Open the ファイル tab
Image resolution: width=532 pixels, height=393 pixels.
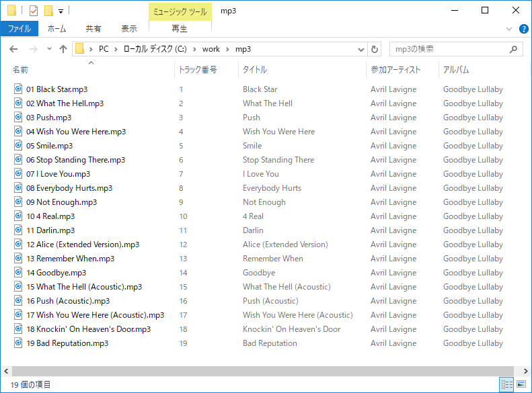(x=20, y=28)
